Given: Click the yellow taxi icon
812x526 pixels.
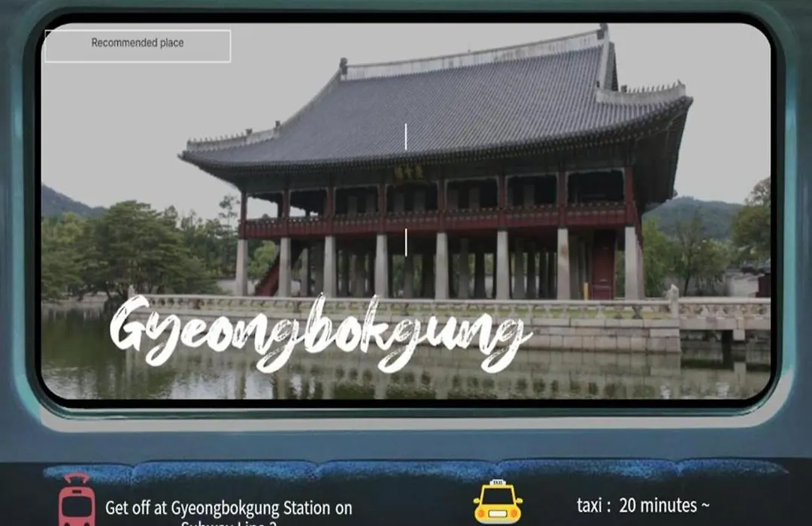Looking at the screenshot, I should pyautogui.click(x=498, y=502).
